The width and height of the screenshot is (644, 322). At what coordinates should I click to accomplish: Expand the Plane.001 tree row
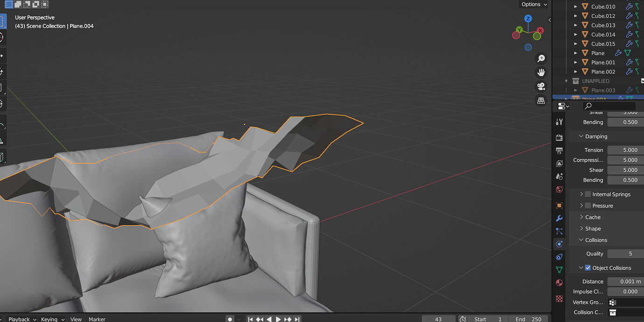pyautogui.click(x=575, y=63)
